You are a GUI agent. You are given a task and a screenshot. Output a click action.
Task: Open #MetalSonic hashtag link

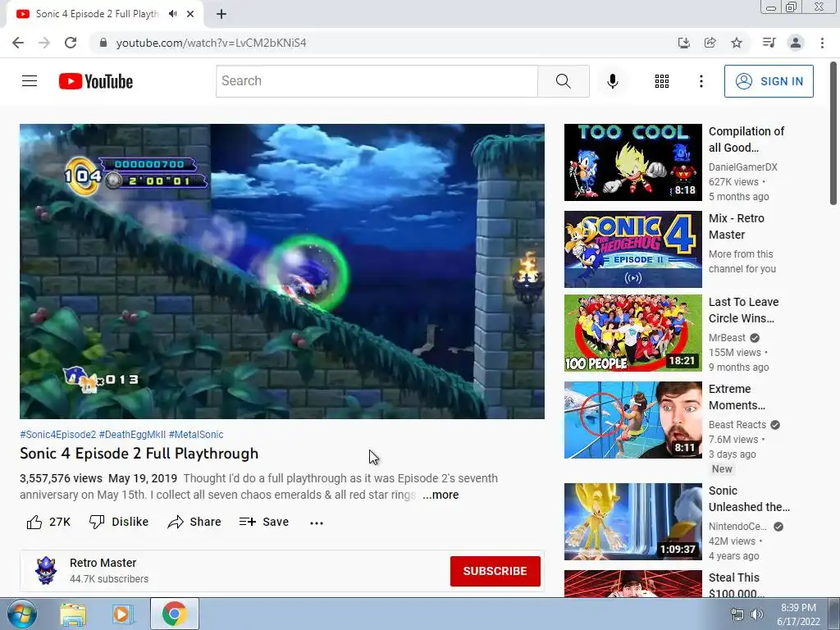tap(196, 435)
